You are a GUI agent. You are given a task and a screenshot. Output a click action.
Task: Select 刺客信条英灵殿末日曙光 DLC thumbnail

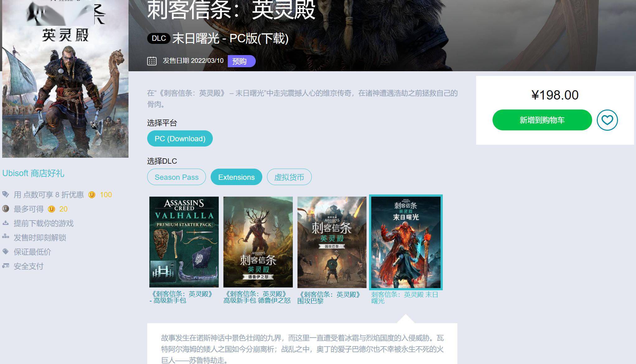click(406, 242)
